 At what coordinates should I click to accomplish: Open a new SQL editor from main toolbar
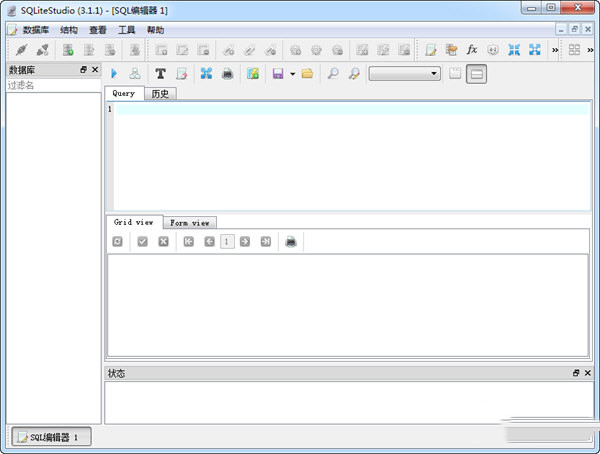click(x=431, y=50)
